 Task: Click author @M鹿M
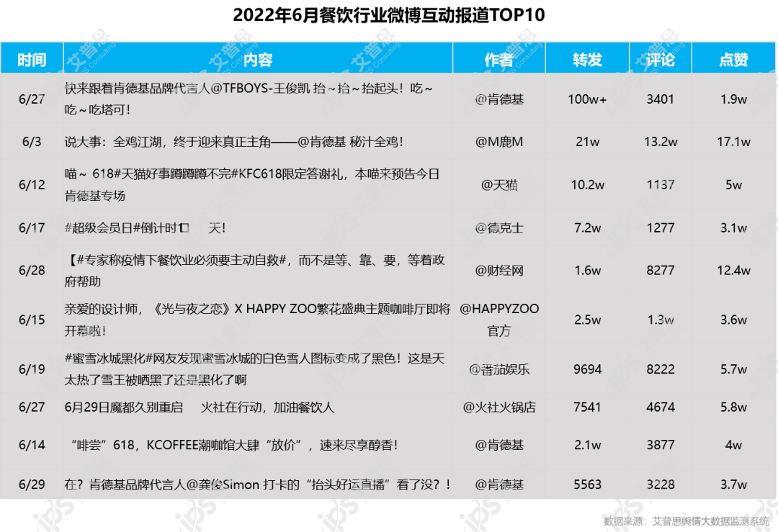[499, 142]
